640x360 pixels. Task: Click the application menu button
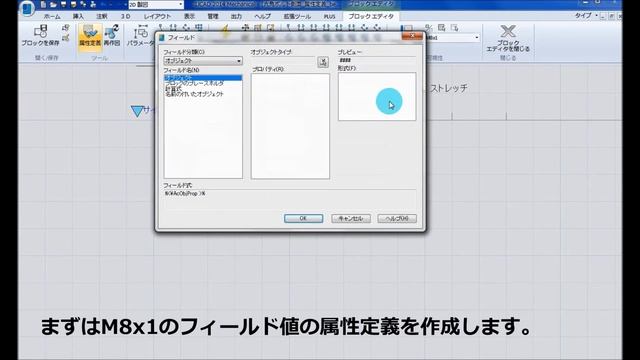(27, 8)
